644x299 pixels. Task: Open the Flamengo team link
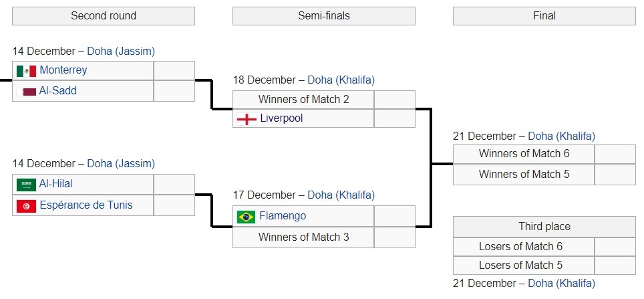tap(283, 216)
